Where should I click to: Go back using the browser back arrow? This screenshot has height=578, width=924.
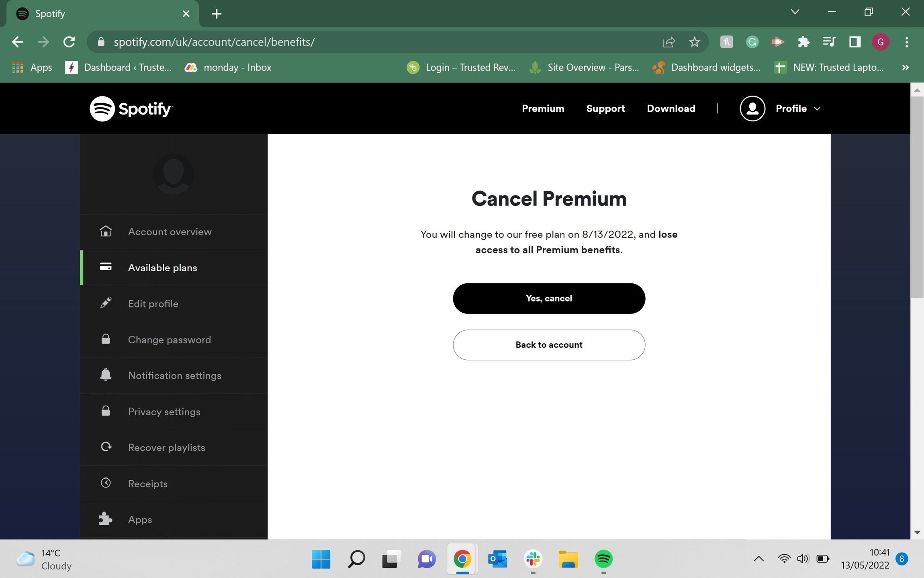[x=17, y=42]
